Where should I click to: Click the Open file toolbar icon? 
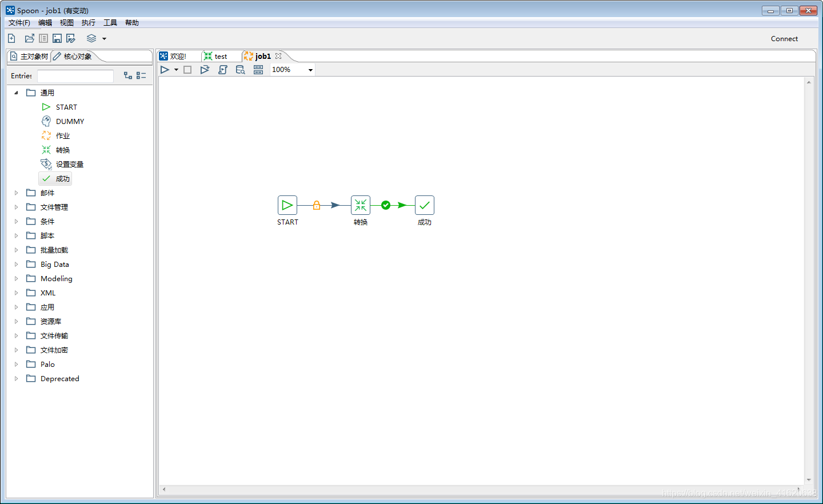[30, 38]
